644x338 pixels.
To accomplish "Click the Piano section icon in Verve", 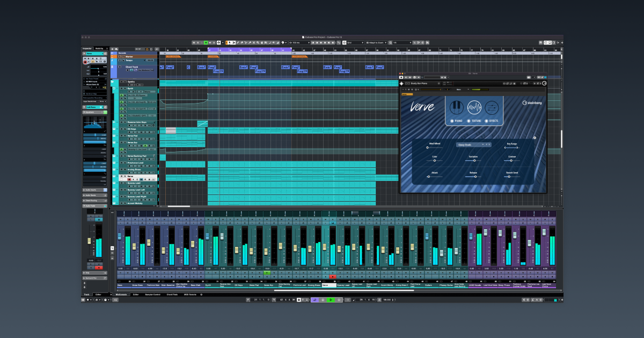I will click(457, 108).
